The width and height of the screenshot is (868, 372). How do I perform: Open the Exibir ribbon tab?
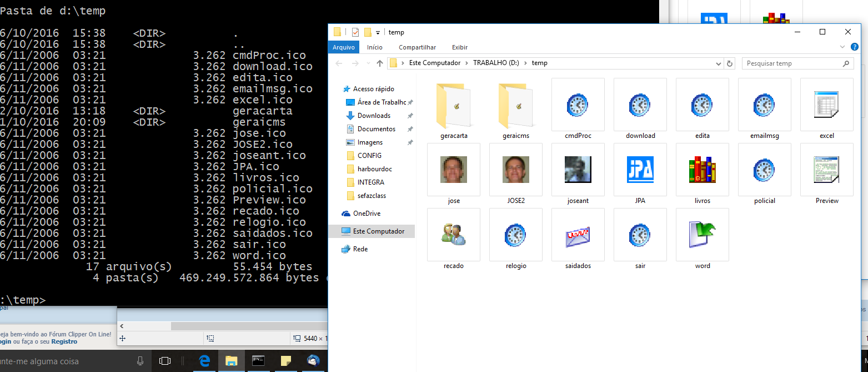459,47
